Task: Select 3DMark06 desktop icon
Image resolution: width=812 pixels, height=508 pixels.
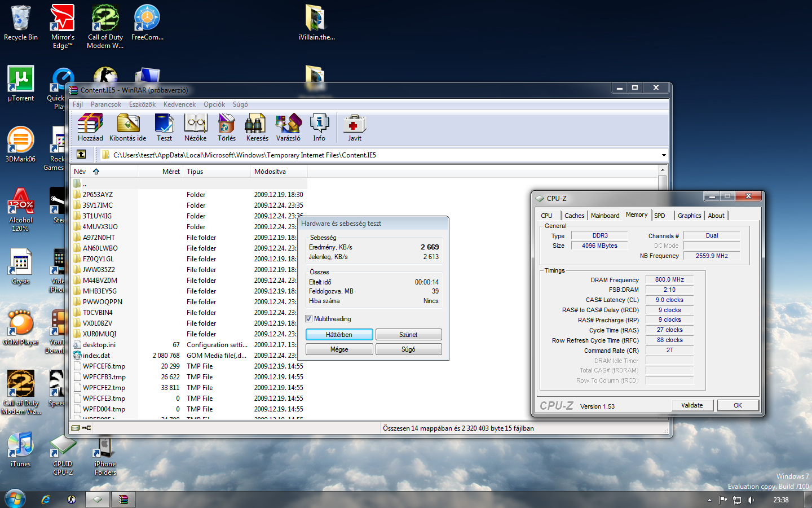Action: pos(20,144)
